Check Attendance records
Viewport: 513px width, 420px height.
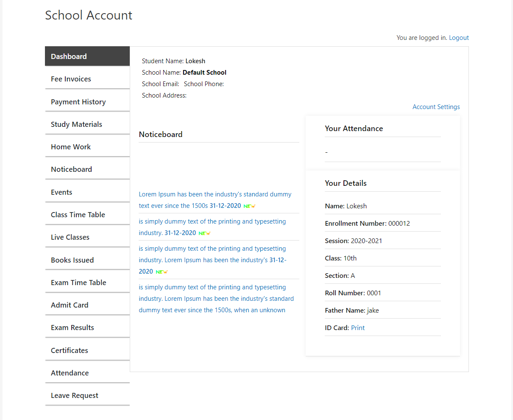pyautogui.click(x=70, y=372)
